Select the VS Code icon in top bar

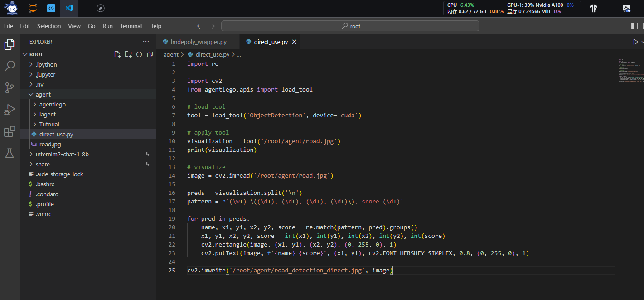69,8
